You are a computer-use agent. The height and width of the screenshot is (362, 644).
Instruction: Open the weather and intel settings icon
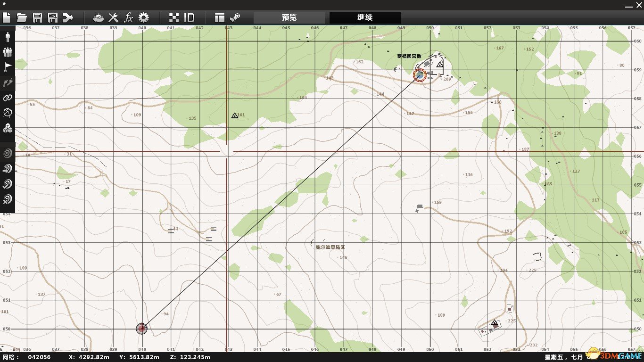coord(99,18)
